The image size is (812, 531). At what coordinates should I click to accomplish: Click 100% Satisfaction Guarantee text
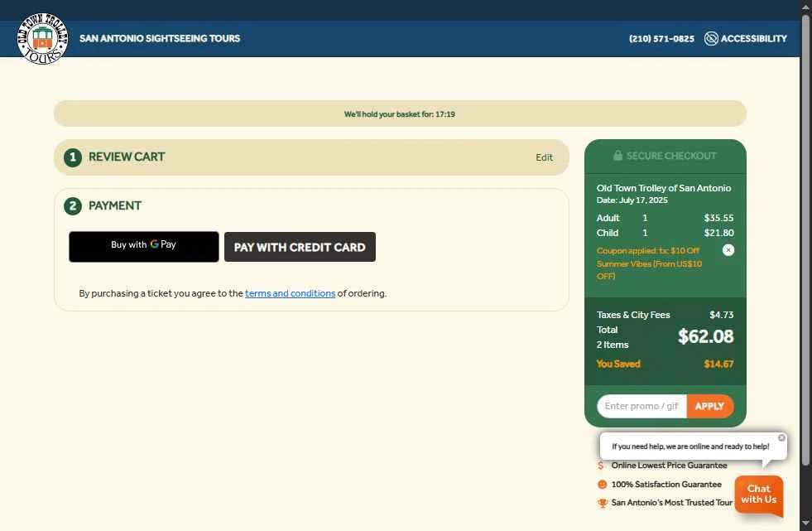tap(666, 485)
